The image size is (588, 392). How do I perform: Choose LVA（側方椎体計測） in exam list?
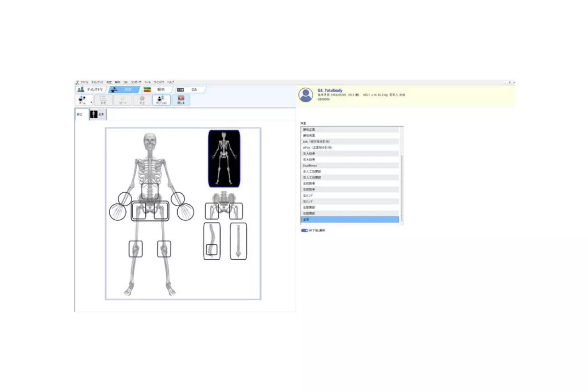tap(350, 142)
